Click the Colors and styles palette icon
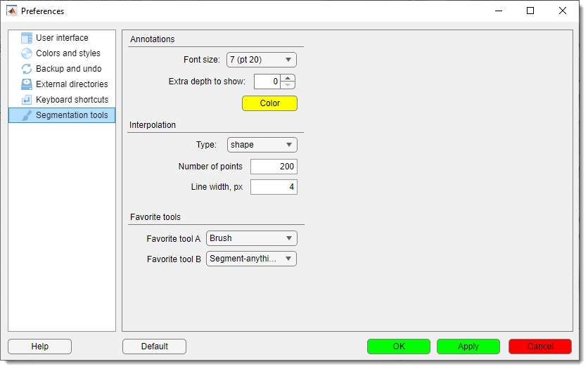Viewport: 588px width, 369px height. (27, 53)
